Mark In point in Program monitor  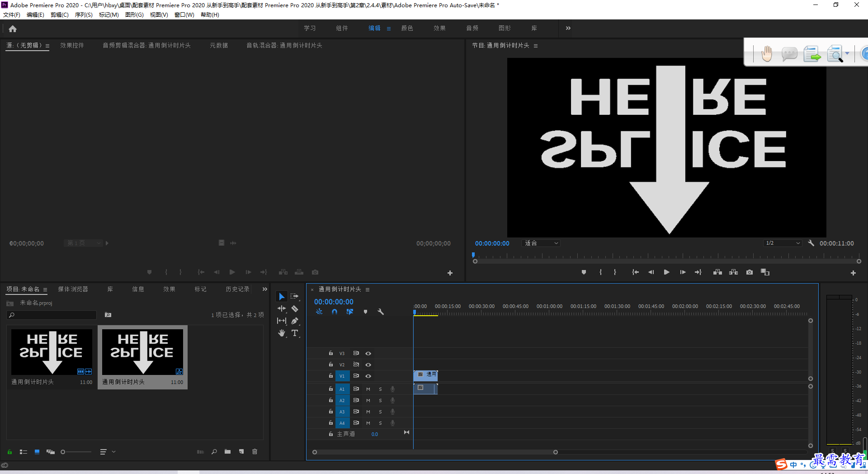click(x=600, y=272)
